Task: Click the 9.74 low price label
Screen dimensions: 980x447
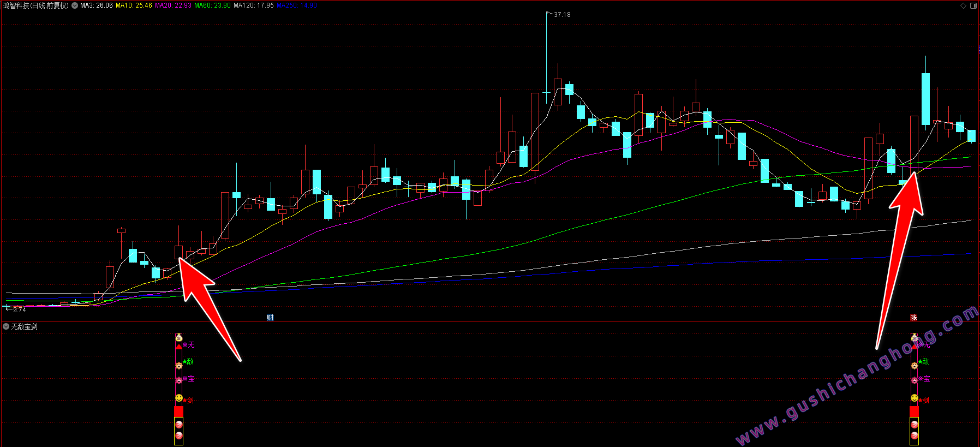Action: coord(19,309)
